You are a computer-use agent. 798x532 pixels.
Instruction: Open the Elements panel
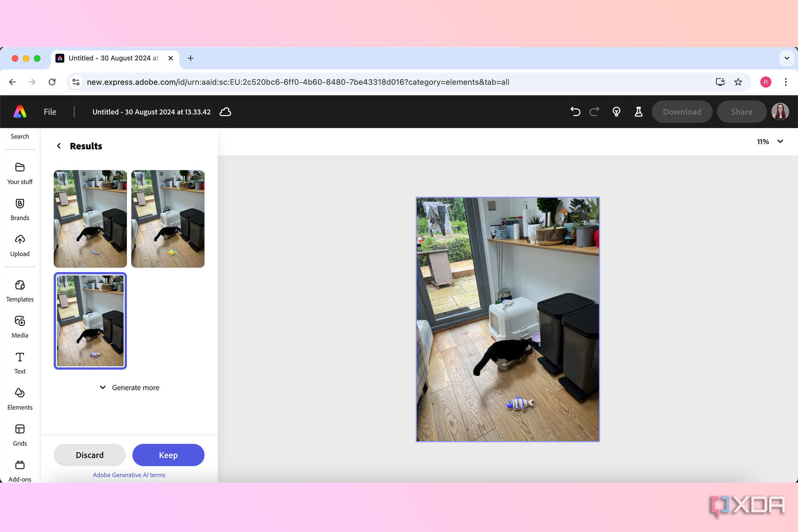pyautogui.click(x=20, y=399)
